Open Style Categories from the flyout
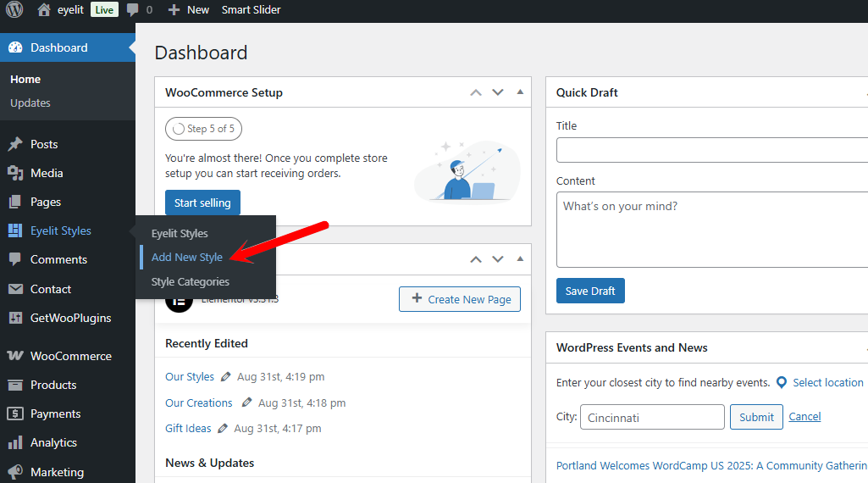The height and width of the screenshot is (483, 868). click(x=190, y=281)
